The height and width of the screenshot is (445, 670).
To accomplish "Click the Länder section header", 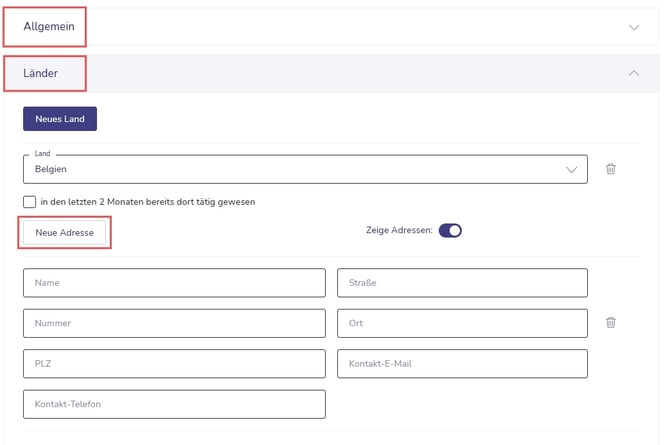I will [x=41, y=73].
